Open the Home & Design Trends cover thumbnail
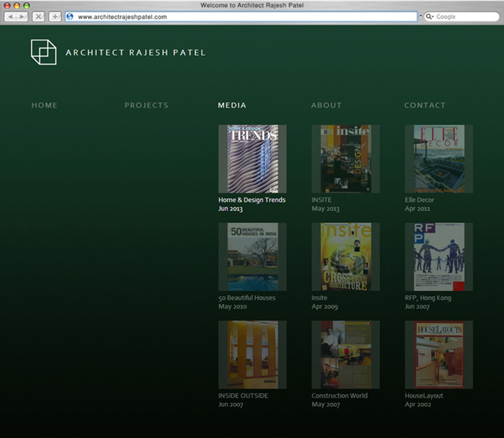The height and width of the screenshot is (438, 504). (252, 159)
